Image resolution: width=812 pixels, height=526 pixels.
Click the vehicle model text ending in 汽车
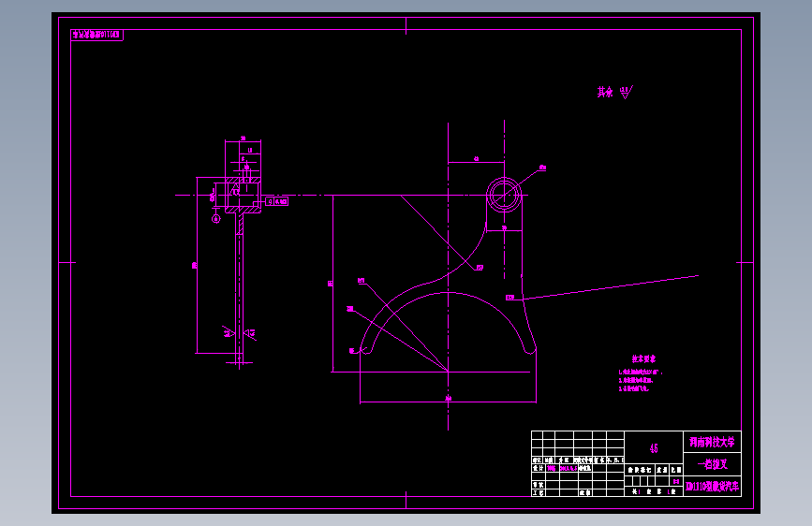[x=713, y=487]
